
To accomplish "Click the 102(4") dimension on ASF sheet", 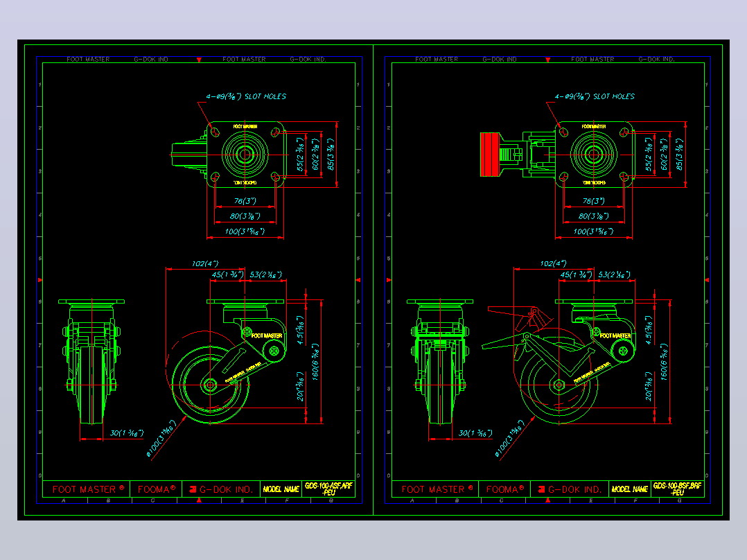I will (205, 263).
